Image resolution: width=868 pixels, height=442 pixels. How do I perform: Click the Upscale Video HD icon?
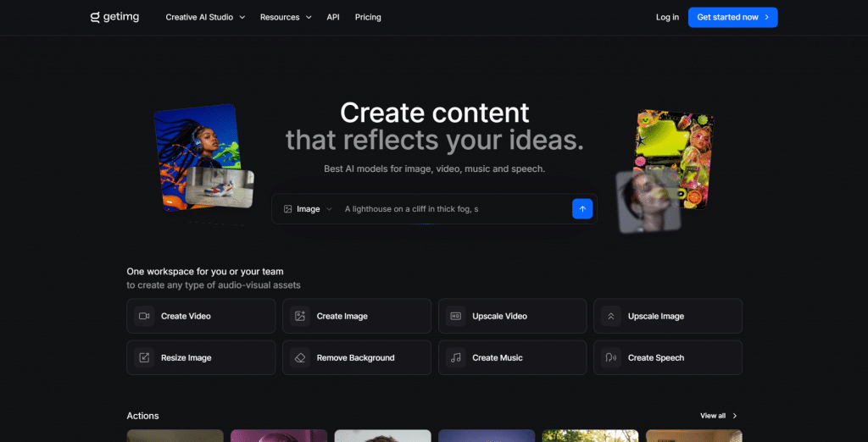point(455,316)
